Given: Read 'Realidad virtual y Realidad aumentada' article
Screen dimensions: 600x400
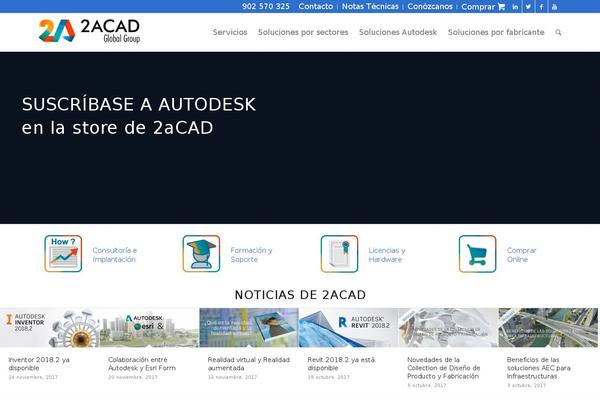Looking at the screenshot, I should pyautogui.click(x=249, y=364).
